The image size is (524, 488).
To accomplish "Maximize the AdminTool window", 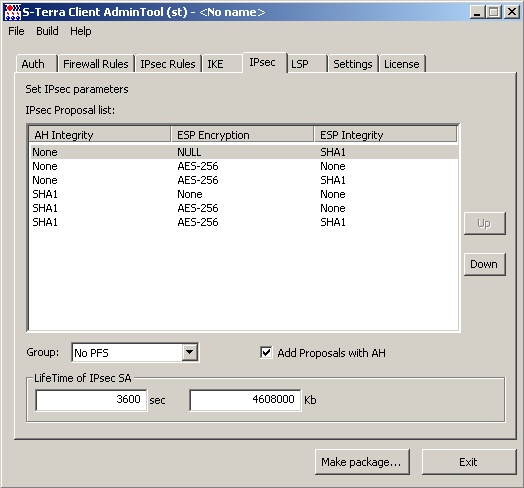I will click(x=494, y=12).
